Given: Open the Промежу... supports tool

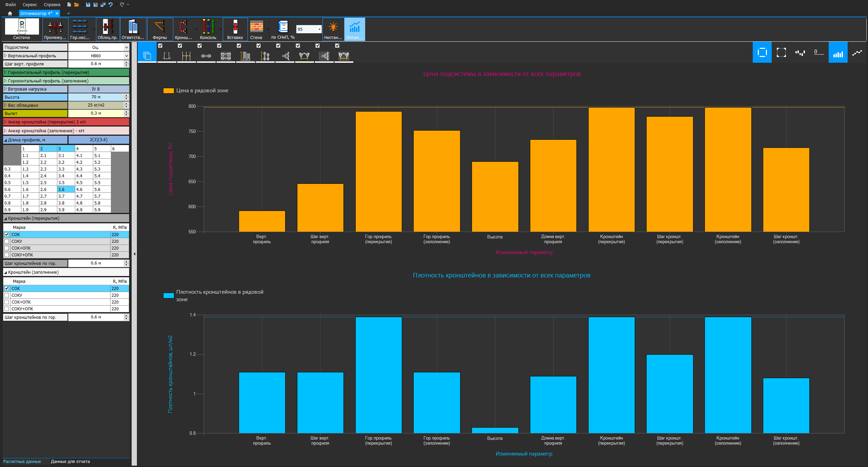Looking at the screenshot, I should coord(55,29).
